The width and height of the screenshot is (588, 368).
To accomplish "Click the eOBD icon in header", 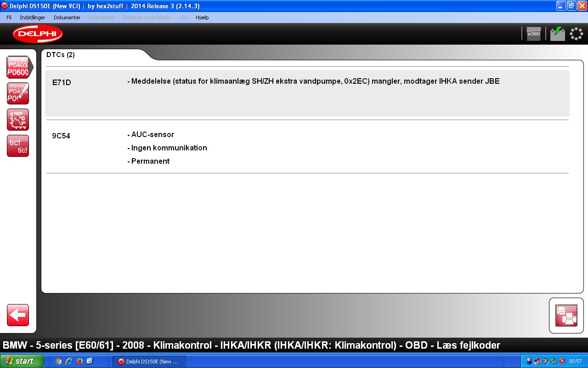I will click(x=534, y=34).
